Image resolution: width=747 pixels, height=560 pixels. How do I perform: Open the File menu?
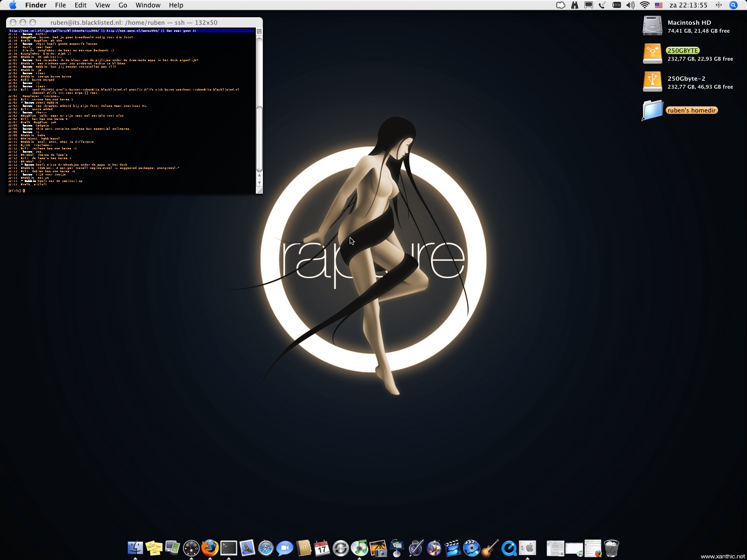pos(60,5)
